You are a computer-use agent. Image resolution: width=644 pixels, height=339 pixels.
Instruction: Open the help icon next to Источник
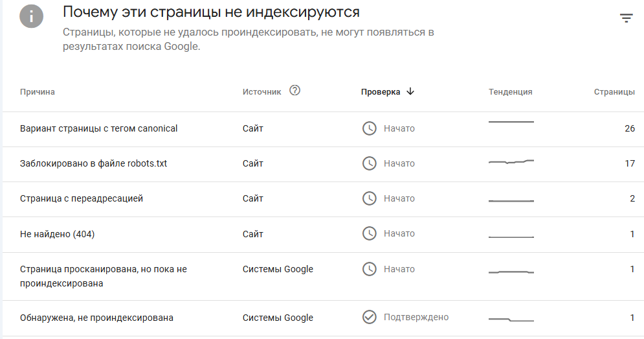[x=294, y=90]
